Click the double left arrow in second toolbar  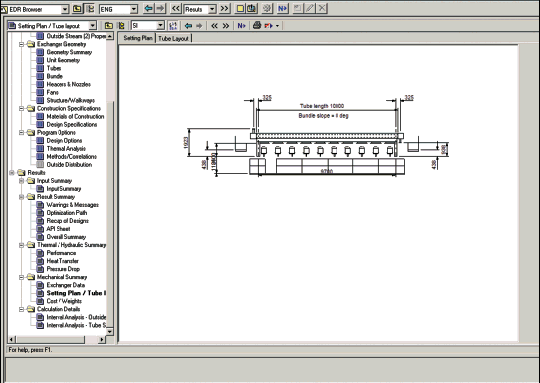tap(214, 26)
